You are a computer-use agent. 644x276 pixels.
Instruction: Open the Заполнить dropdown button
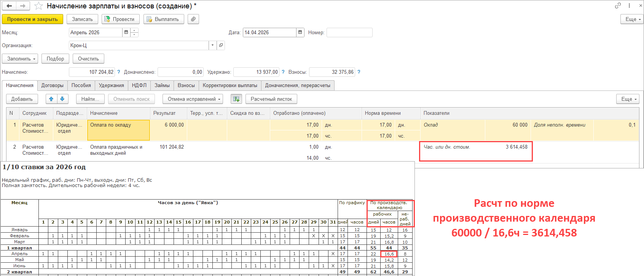tap(22, 59)
